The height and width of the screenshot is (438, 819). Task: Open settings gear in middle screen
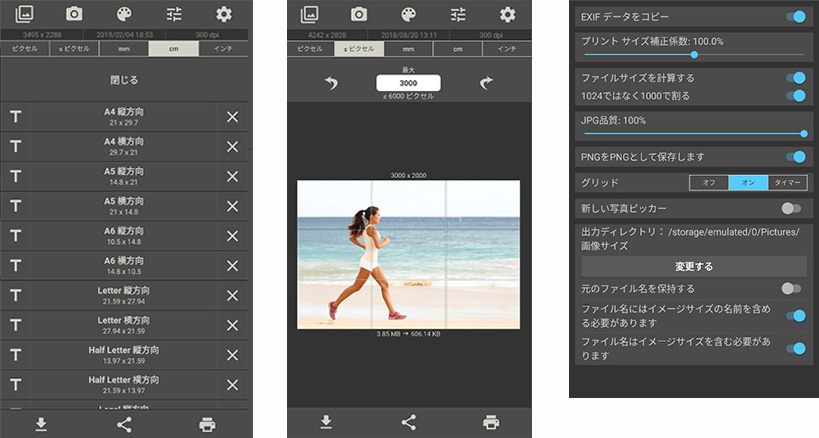[x=507, y=14]
